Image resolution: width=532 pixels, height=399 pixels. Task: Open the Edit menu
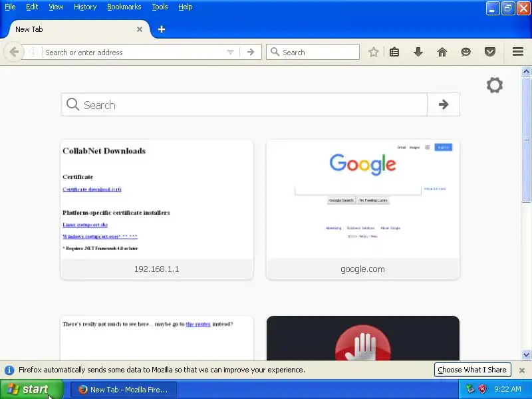pos(32,7)
